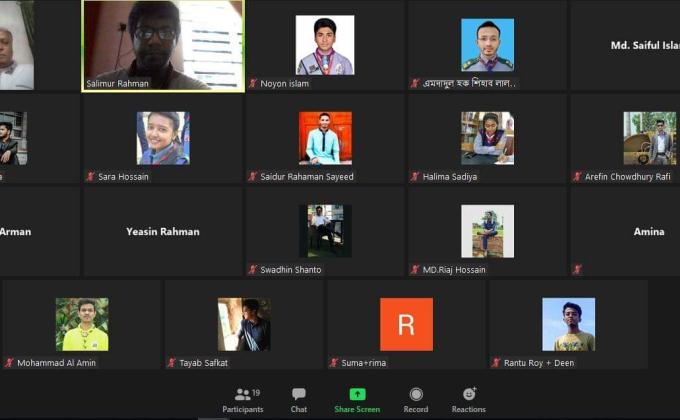Viewport: 680px width, 420px height.
Task: Click muted mic icon beside Noyon islam
Action: click(253, 83)
